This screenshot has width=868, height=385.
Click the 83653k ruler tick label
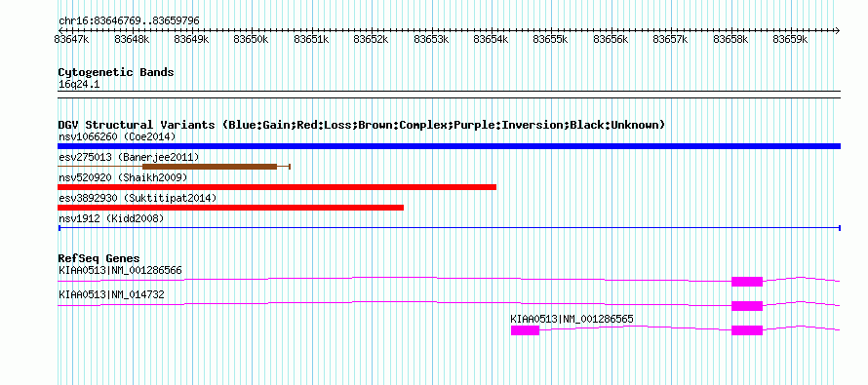pyautogui.click(x=431, y=39)
